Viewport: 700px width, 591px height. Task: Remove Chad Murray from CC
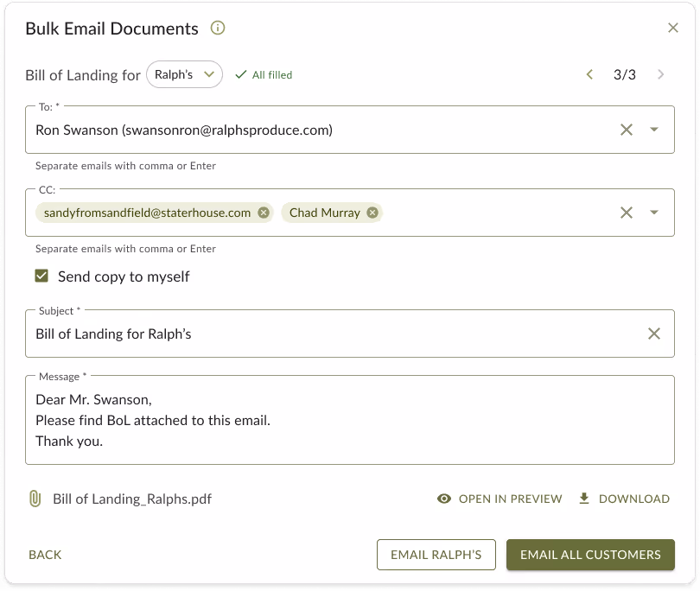pyautogui.click(x=372, y=212)
